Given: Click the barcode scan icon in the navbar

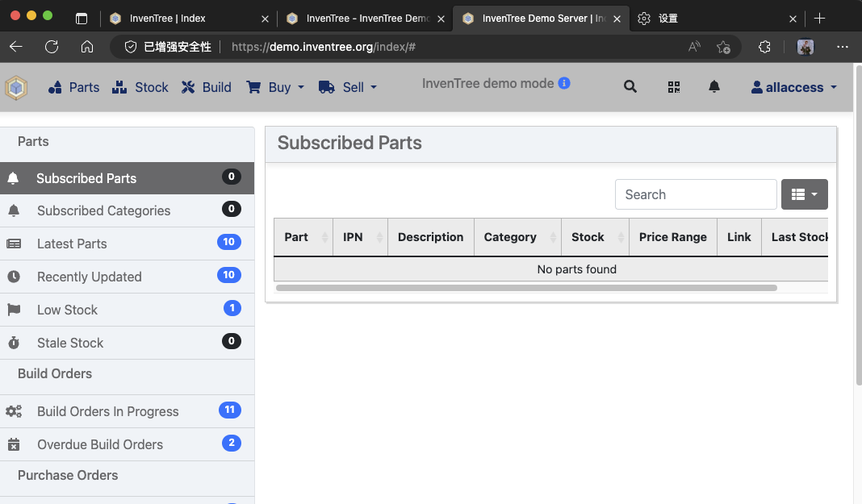Looking at the screenshot, I should (x=674, y=86).
